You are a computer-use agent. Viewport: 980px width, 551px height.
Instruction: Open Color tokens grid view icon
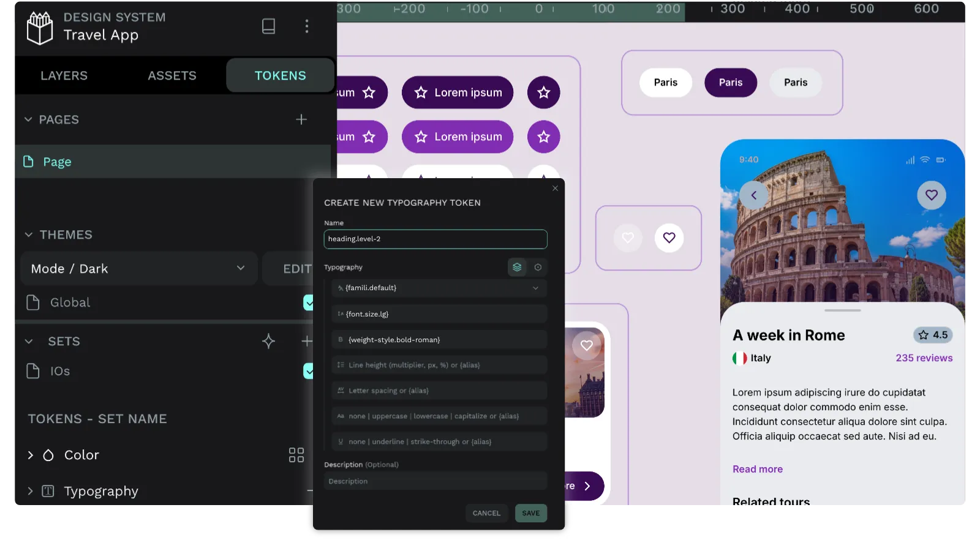click(296, 455)
